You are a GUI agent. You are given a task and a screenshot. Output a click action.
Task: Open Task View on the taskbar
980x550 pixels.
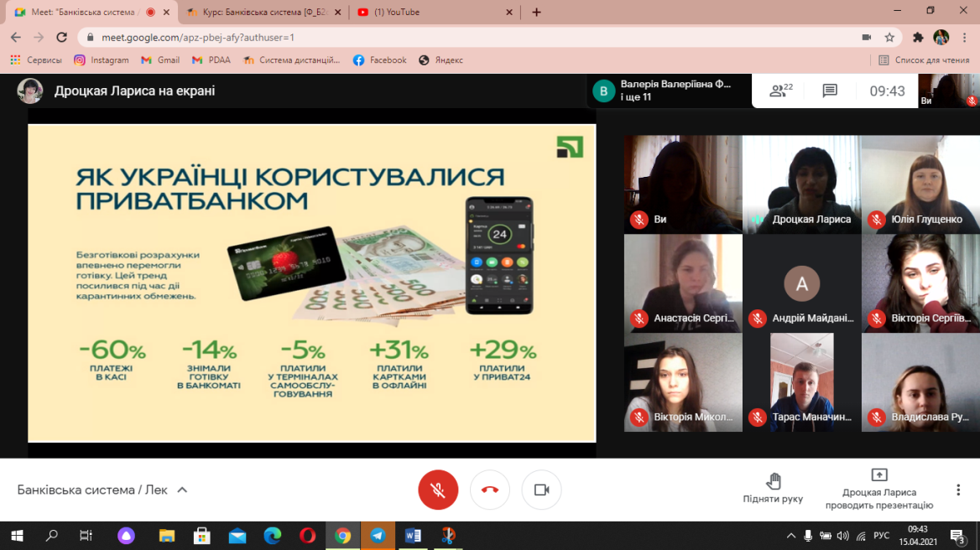click(86, 536)
